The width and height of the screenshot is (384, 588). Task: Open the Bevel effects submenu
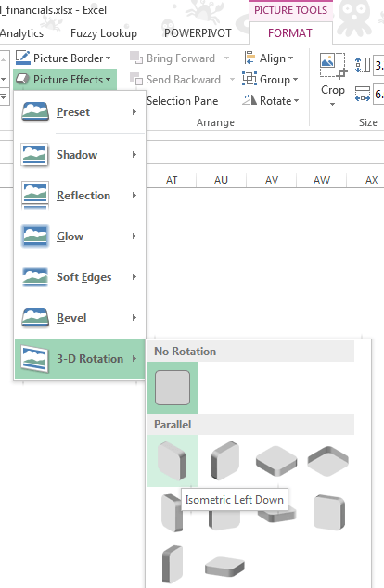[x=80, y=318]
